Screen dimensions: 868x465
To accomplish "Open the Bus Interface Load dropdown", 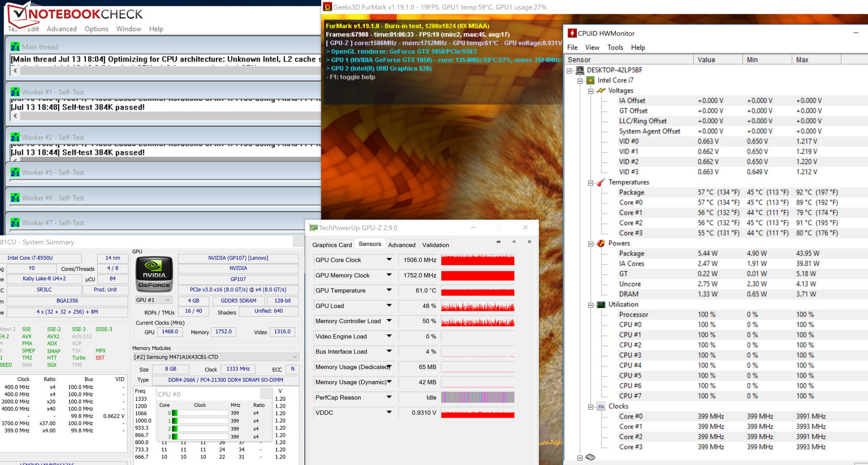I will 389,351.
